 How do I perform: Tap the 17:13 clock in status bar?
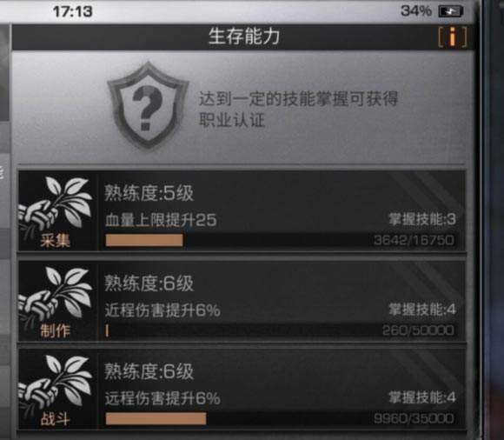73,12
